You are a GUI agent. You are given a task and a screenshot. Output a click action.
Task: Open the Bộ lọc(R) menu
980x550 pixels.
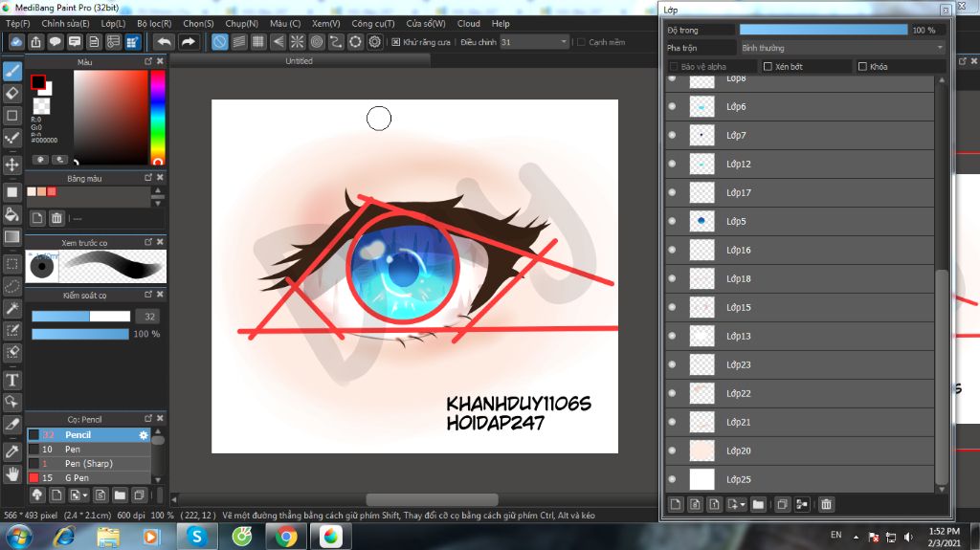(154, 23)
